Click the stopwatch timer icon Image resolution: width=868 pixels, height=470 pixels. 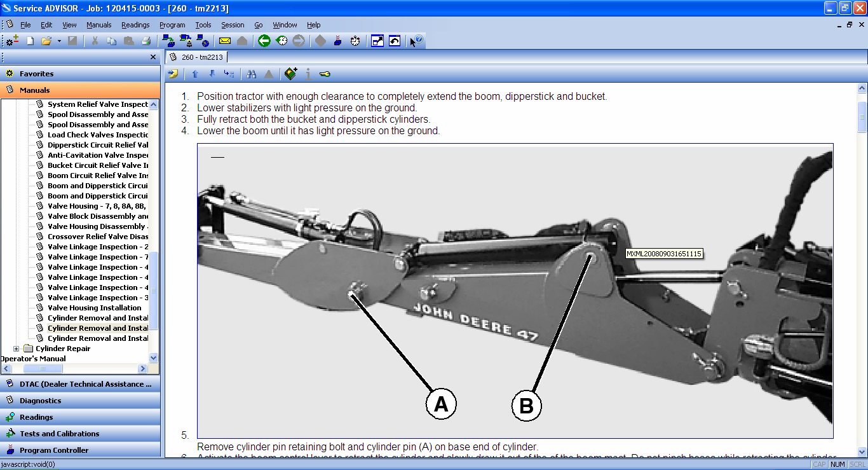tap(355, 41)
